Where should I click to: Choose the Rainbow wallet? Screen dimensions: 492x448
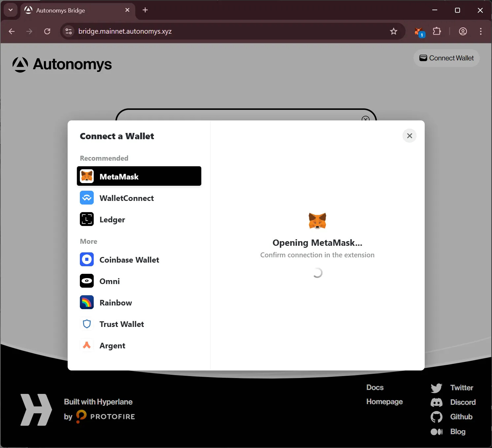(x=139, y=303)
